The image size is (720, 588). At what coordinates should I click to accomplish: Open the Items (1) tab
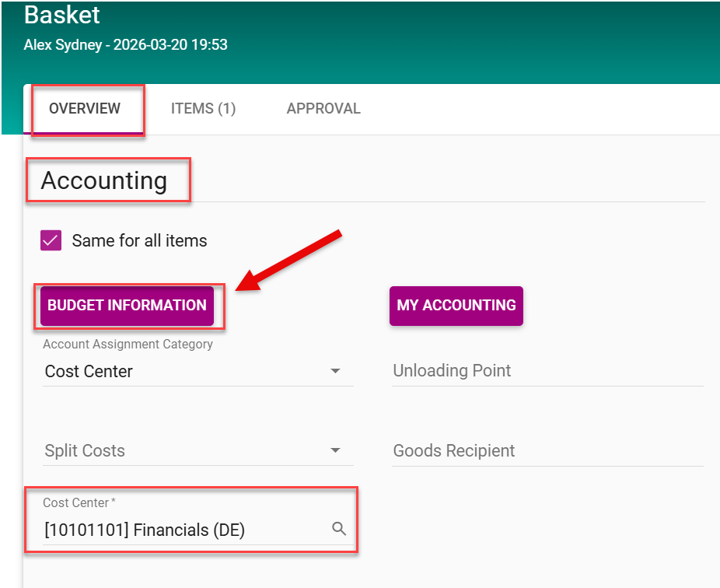(x=203, y=109)
